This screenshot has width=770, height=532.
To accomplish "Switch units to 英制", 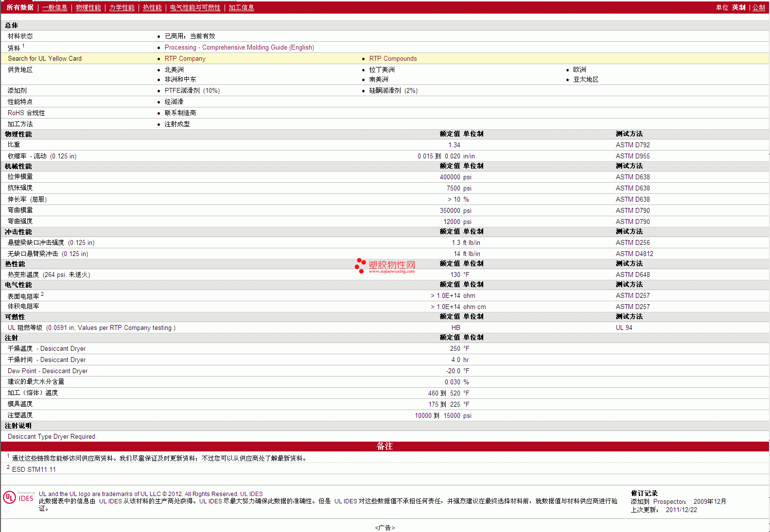I will point(738,8).
